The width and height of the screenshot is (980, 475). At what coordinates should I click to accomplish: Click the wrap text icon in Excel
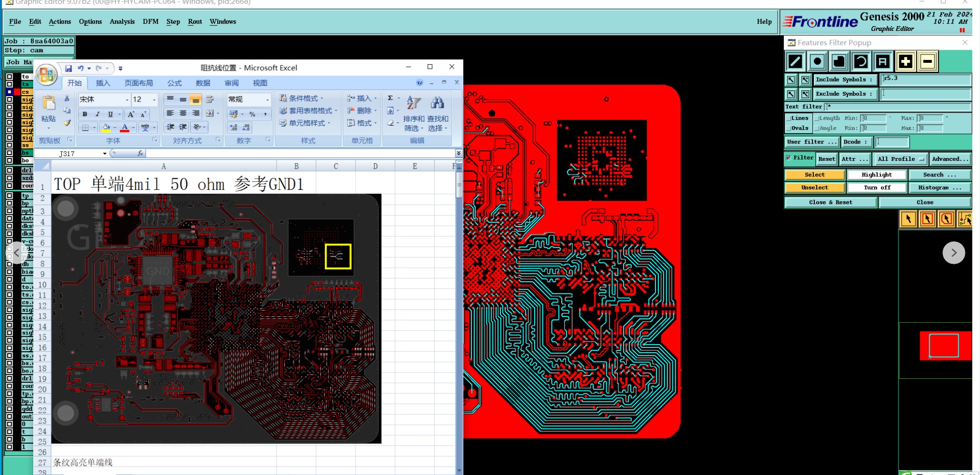click(210, 100)
